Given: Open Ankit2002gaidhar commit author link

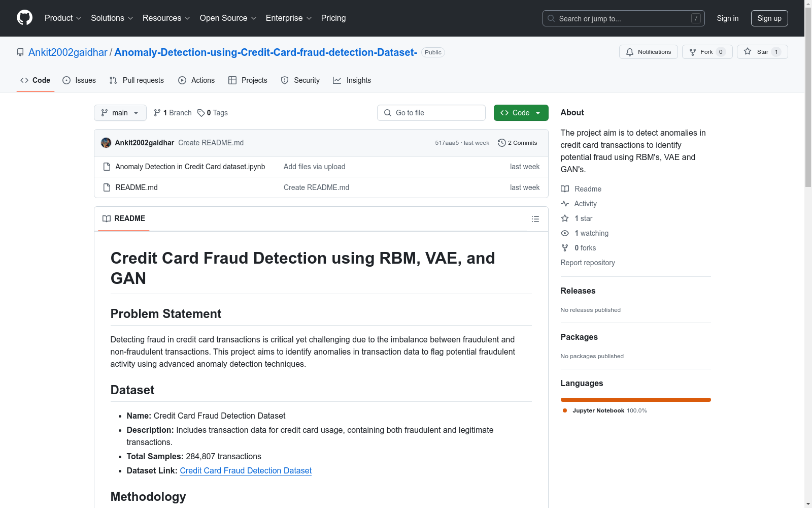Looking at the screenshot, I should point(145,143).
